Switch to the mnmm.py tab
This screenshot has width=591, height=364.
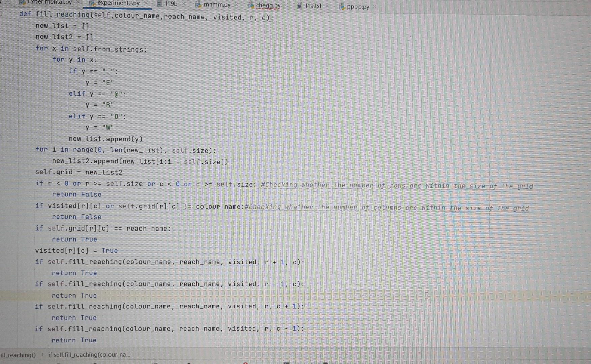(x=217, y=5)
